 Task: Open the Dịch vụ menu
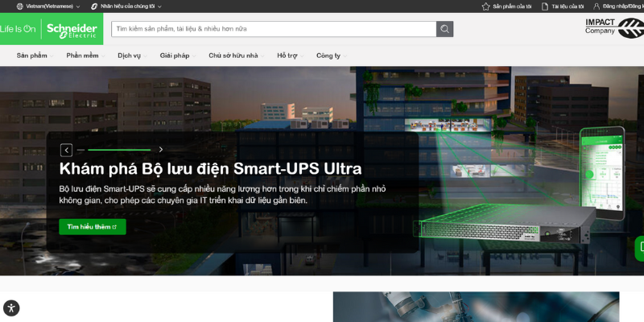coord(129,56)
